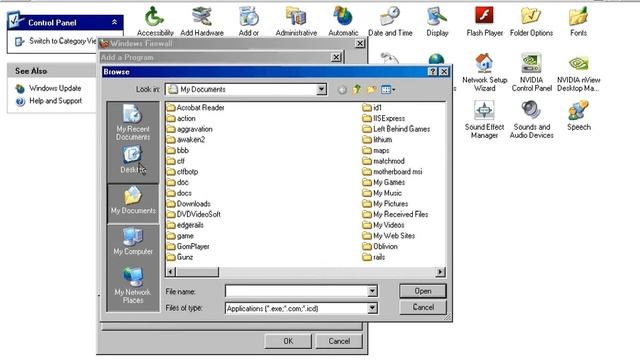Select the My Web Sites folder
Viewport: 640px width, 360px height.
[x=389, y=236]
